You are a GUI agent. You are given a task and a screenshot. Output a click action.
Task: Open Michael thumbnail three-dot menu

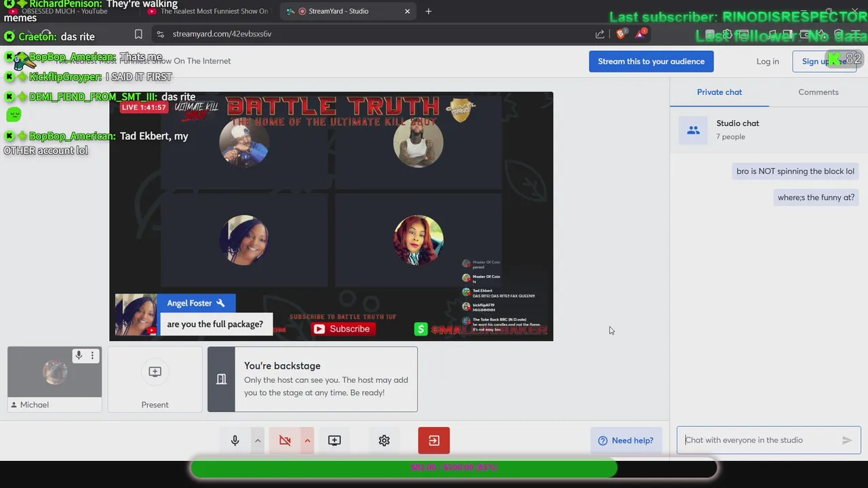[x=93, y=355]
